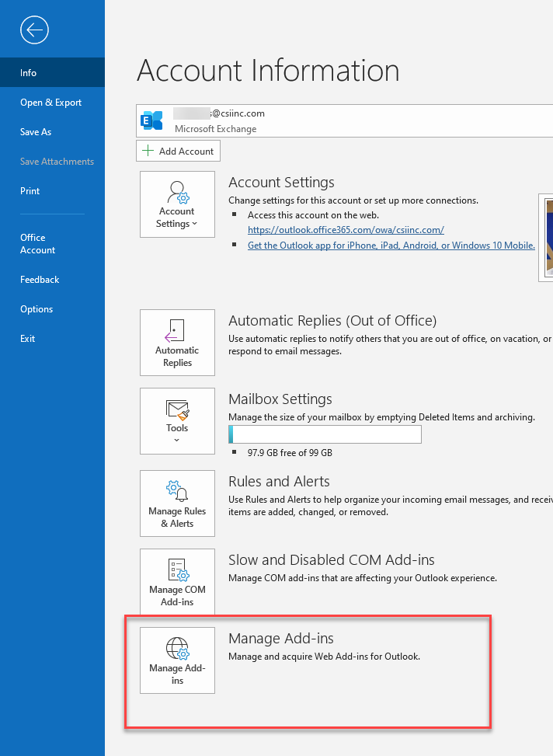Go to Open & Export

click(50, 103)
